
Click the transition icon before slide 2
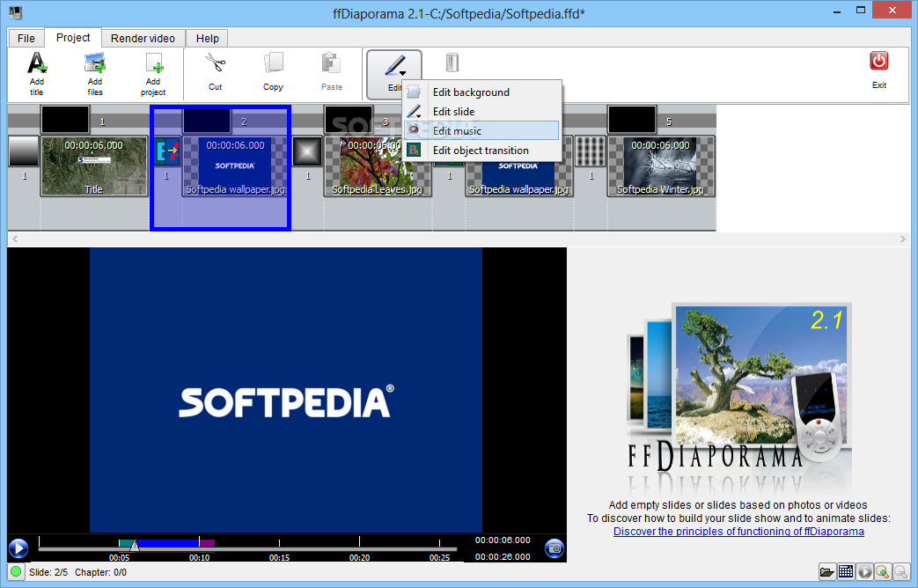[166, 151]
